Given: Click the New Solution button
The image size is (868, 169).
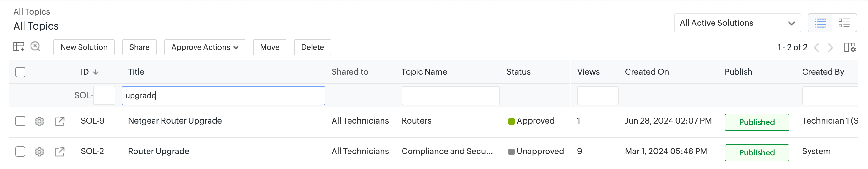Looking at the screenshot, I should (x=84, y=47).
